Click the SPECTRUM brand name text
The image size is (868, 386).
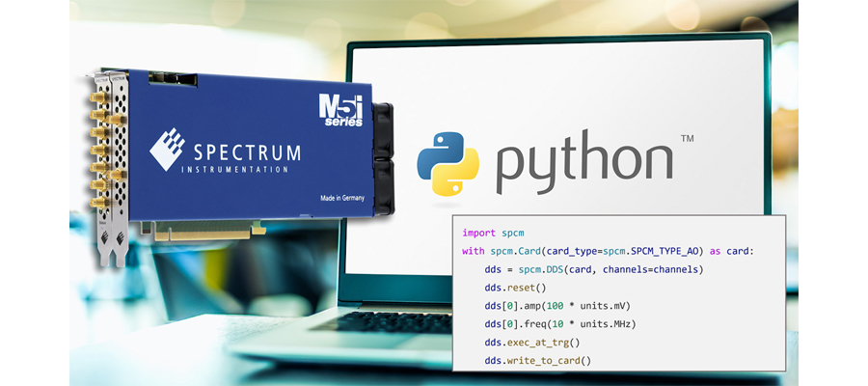click(x=240, y=152)
